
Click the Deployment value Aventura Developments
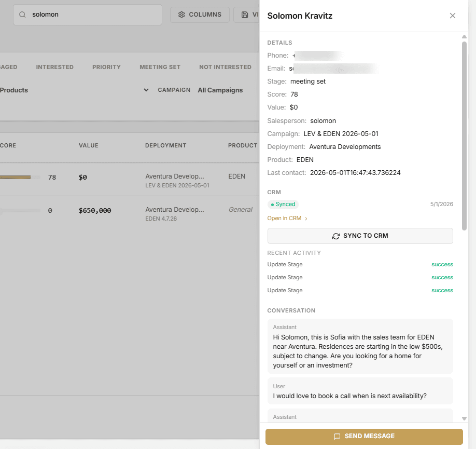tap(345, 147)
